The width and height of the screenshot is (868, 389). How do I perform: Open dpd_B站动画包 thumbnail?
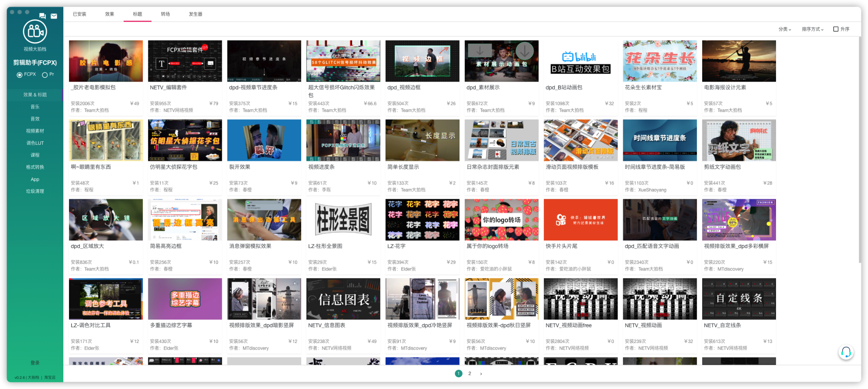click(581, 61)
